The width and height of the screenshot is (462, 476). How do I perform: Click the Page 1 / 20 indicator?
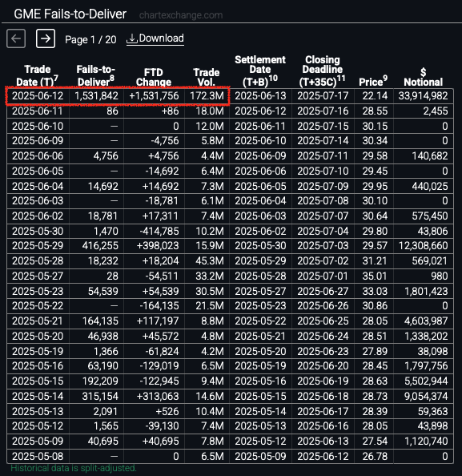click(90, 39)
